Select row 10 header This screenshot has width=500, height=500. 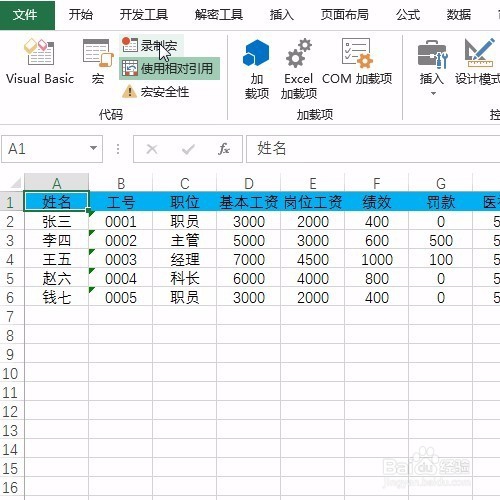[x=11, y=373]
